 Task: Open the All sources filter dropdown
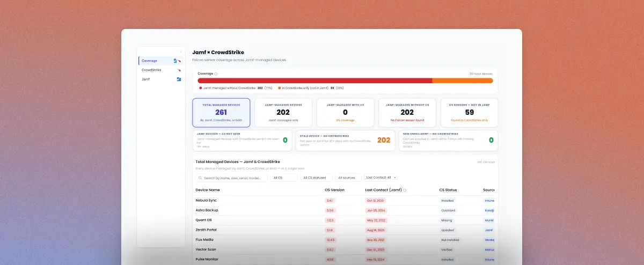coord(348,178)
